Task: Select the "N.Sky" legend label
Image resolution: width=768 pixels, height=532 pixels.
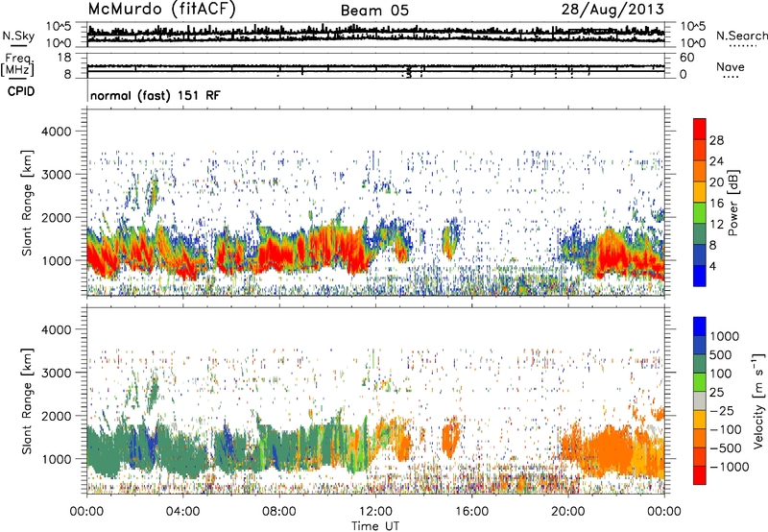Action: coord(18,36)
